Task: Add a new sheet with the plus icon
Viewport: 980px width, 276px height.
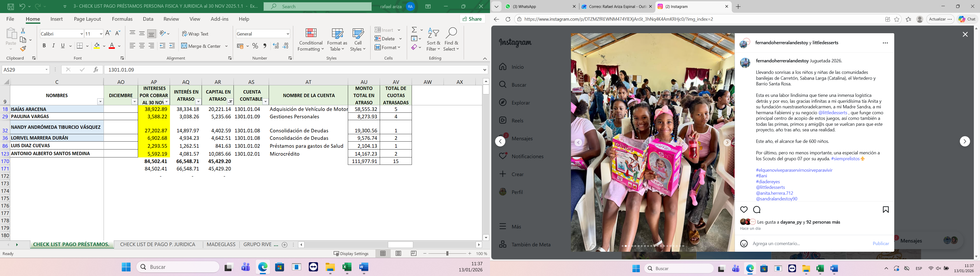Action: (285, 245)
